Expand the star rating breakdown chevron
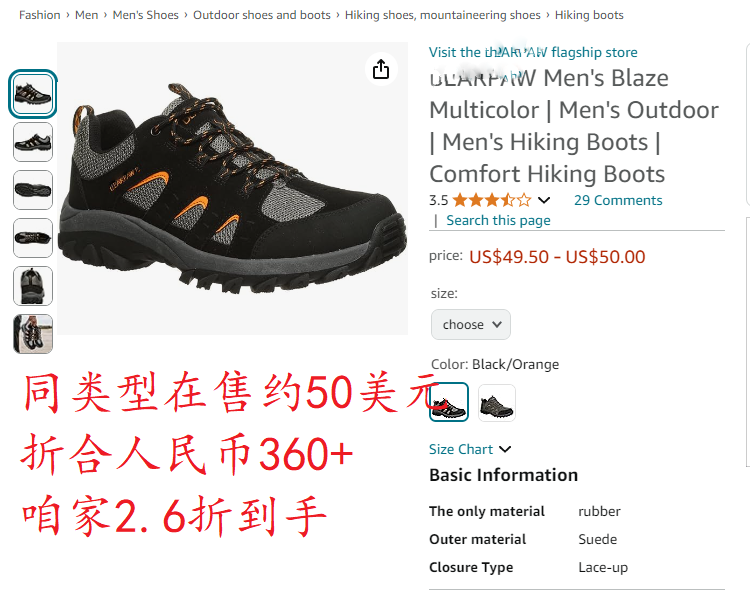 [544, 200]
